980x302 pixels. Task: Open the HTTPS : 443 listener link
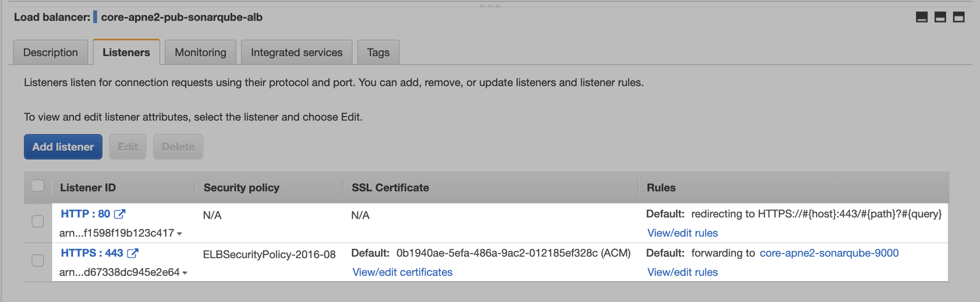[92, 253]
